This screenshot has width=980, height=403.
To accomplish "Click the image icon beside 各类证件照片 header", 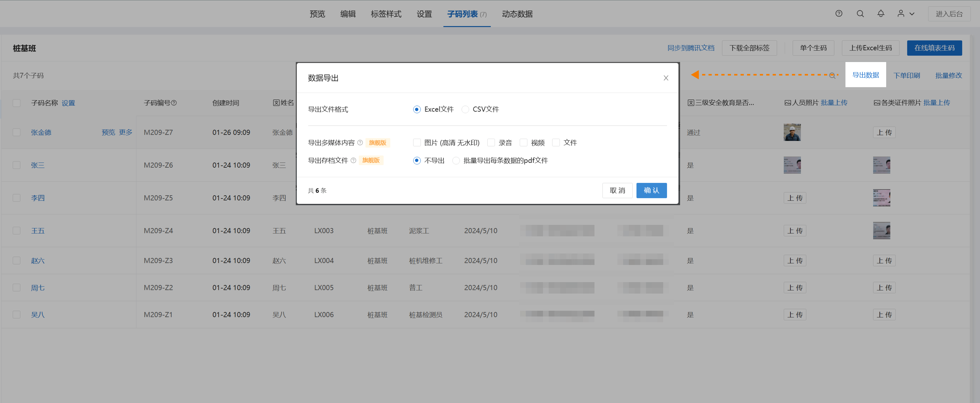I will [877, 103].
